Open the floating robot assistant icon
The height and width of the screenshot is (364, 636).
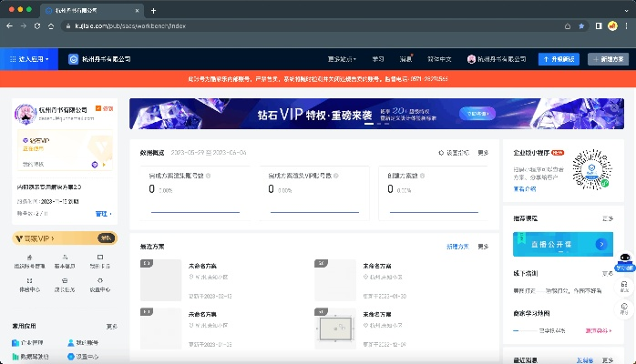tap(624, 262)
